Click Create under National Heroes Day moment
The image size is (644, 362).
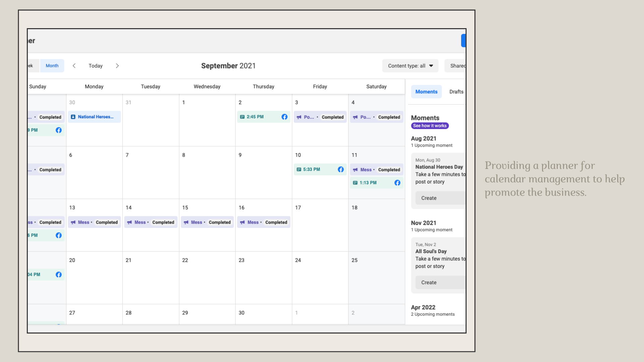pyautogui.click(x=429, y=198)
